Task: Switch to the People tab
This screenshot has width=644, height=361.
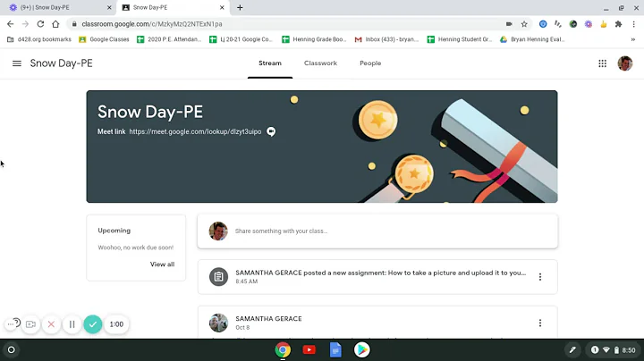Action: [370, 63]
